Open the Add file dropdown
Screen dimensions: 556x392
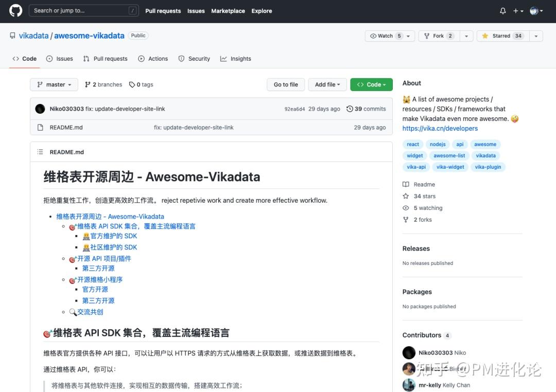point(327,84)
